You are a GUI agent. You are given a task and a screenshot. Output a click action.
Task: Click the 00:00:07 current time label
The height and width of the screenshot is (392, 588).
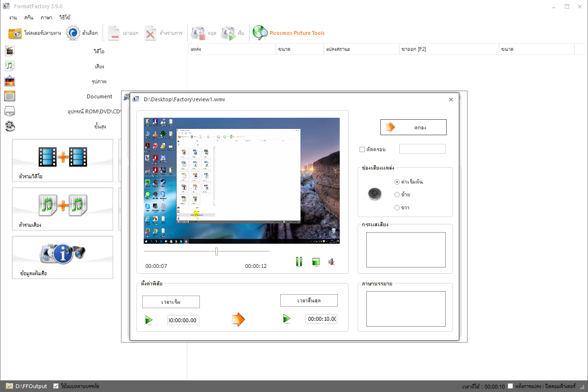coord(156,266)
